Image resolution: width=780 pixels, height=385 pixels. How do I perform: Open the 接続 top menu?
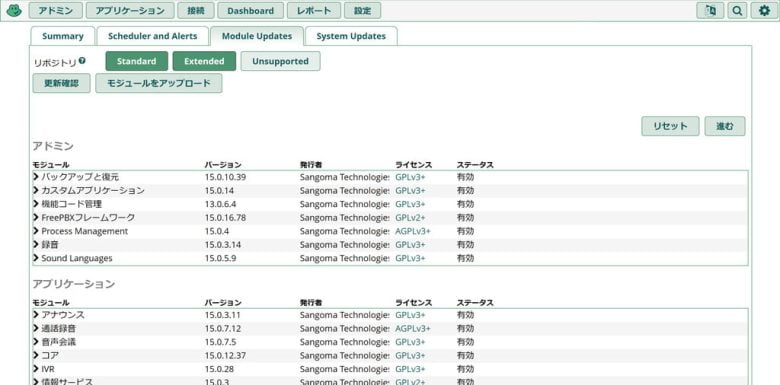(x=196, y=10)
